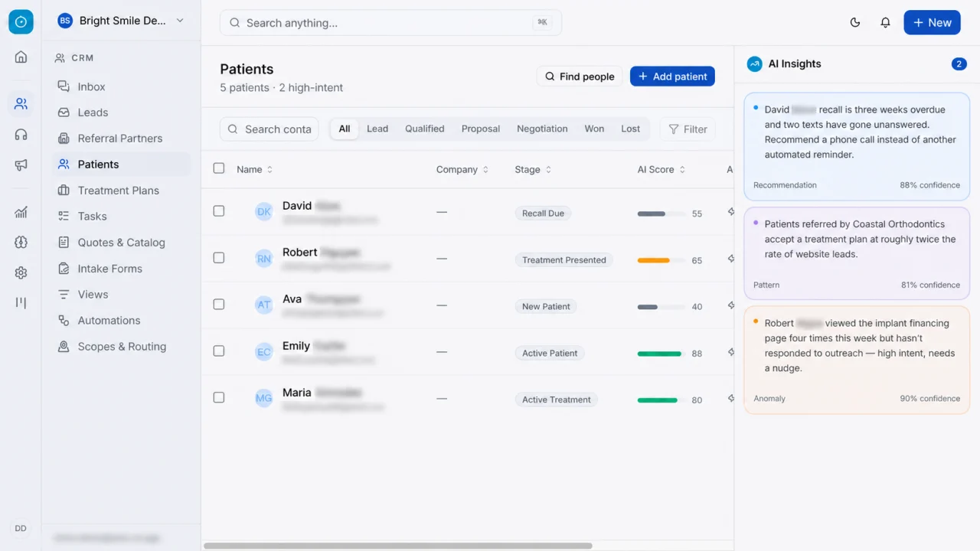Sort by the Stage column header
This screenshot has height=551, width=980.
tap(533, 169)
